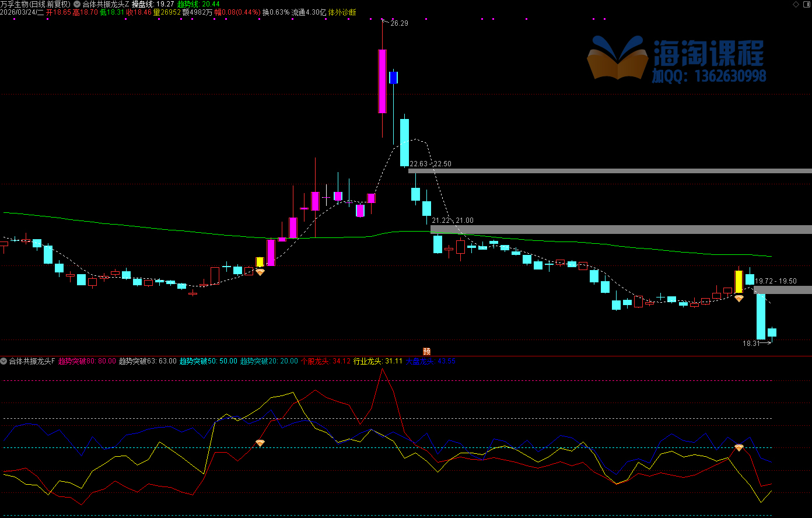Image resolution: width=812 pixels, height=518 pixels.
Task: Open the 万孚生物 (日线 前复权) title
Action: [35, 3]
